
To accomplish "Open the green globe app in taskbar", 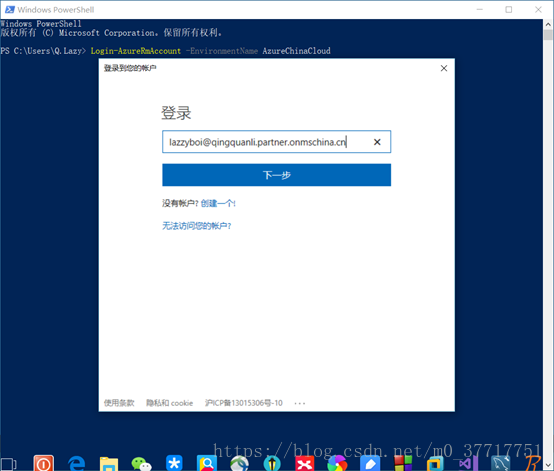I will click(240, 464).
